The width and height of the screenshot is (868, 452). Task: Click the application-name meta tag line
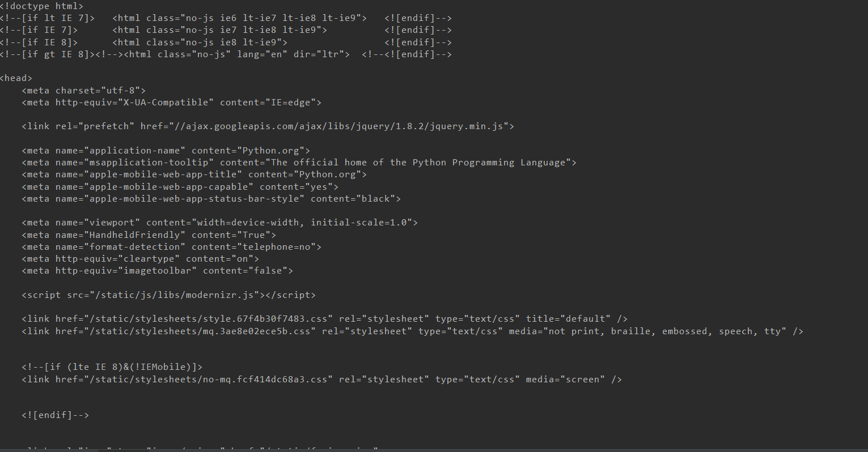pyautogui.click(x=166, y=151)
